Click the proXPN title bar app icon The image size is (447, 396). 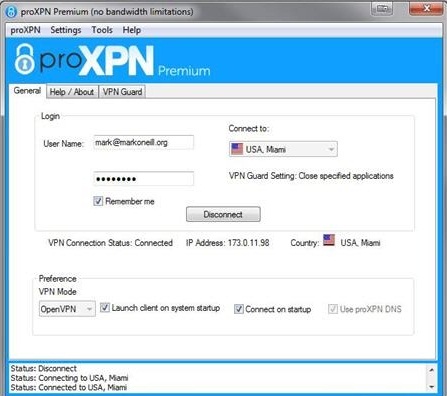tap(11, 11)
